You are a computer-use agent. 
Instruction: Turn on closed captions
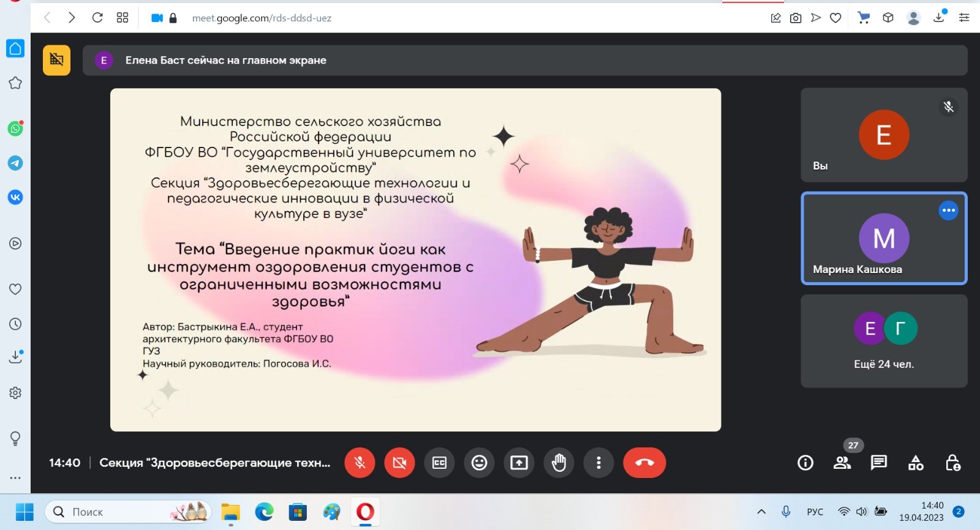tap(439, 463)
